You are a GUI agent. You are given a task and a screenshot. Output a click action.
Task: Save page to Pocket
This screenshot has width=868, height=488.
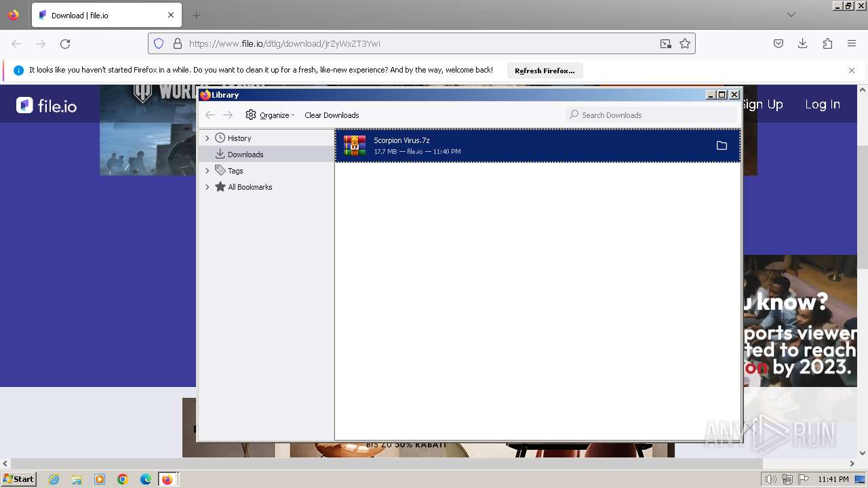(x=778, y=43)
